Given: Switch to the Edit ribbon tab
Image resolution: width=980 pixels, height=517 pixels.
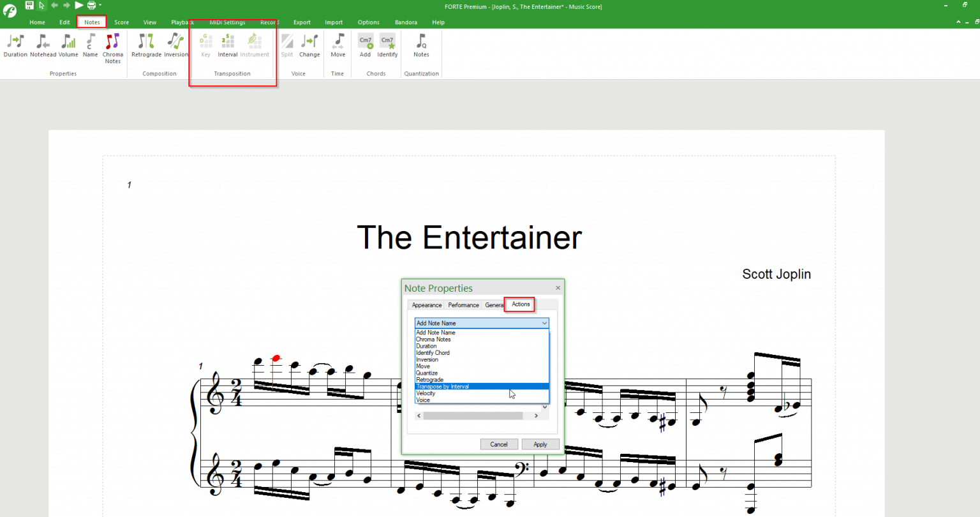Looking at the screenshot, I should point(64,22).
